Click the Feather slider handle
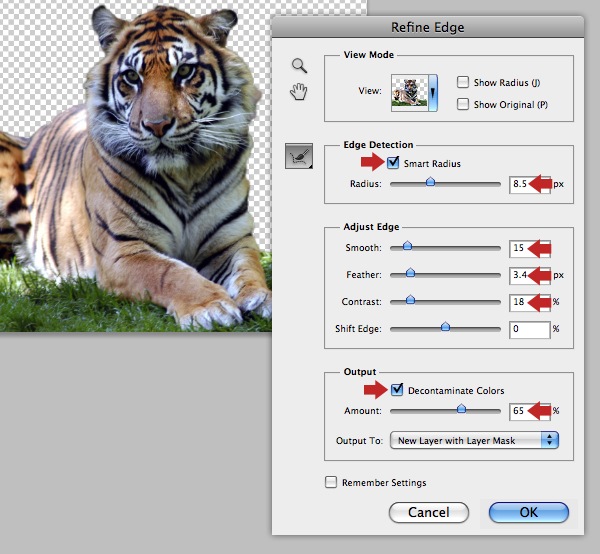This screenshot has width=600, height=554. coord(410,273)
